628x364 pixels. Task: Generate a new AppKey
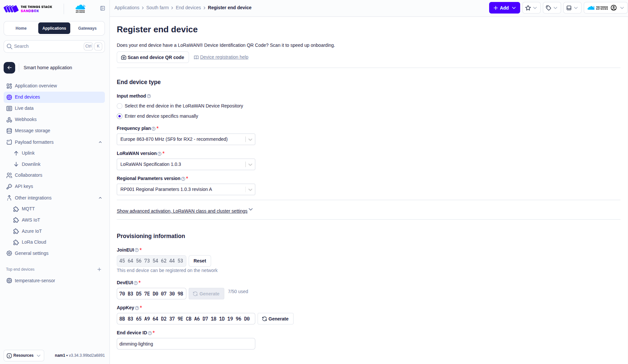pyautogui.click(x=275, y=319)
